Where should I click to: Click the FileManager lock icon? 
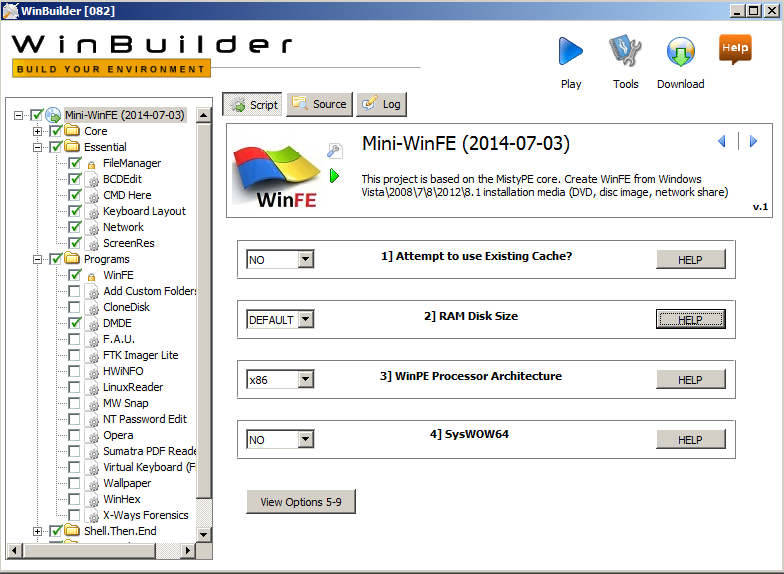(x=91, y=164)
